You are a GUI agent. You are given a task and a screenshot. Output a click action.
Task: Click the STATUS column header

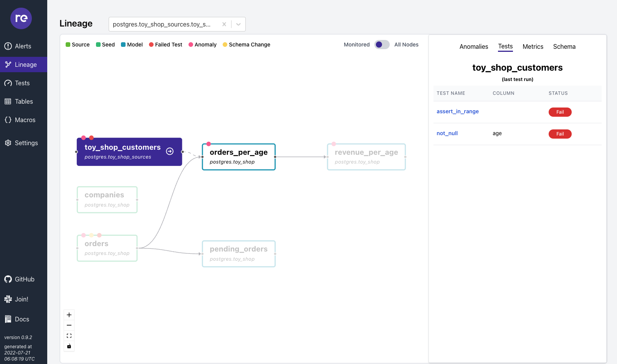click(x=558, y=93)
